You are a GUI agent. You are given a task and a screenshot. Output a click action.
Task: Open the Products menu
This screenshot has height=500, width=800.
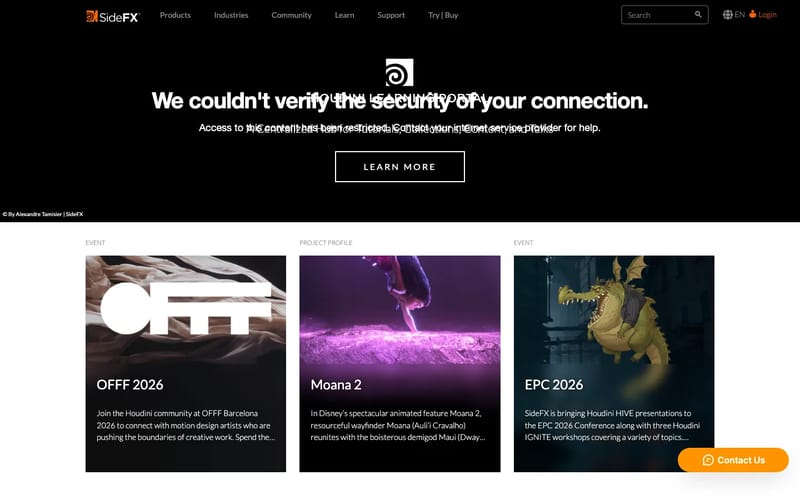[x=175, y=15]
